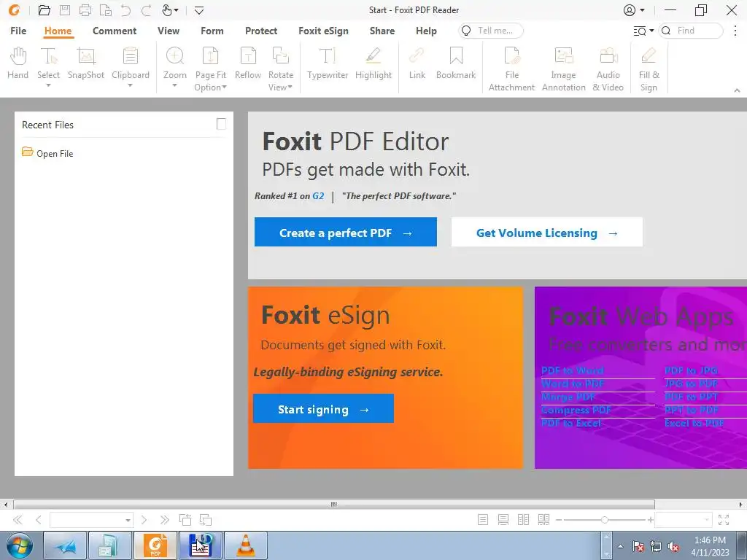Expand the Zoom dropdown arrow
This screenshot has width=747, height=560.
[x=175, y=86]
